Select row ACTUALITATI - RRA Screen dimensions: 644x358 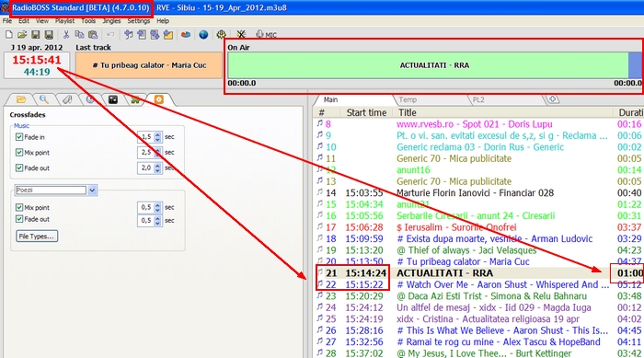pos(479,273)
